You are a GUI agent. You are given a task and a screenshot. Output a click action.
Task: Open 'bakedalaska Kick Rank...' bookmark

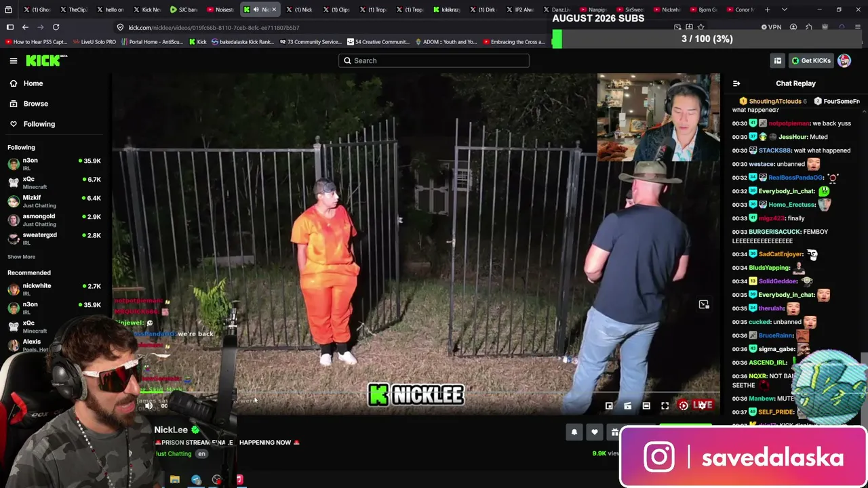[x=243, y=42]
